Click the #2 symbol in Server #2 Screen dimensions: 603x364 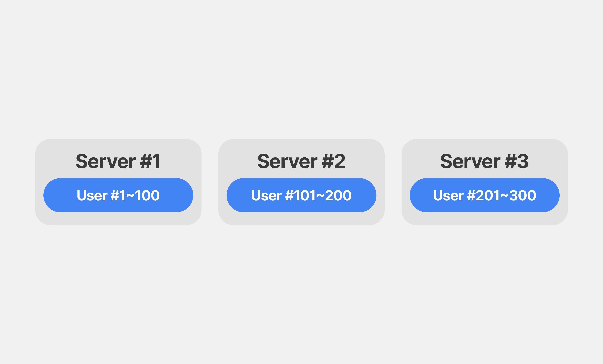334,161
